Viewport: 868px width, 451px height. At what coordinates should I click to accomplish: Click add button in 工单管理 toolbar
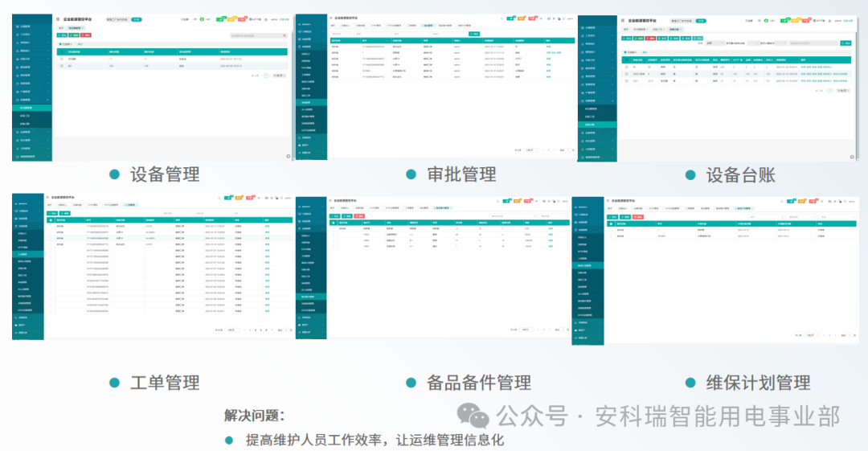[x=52, y=213]
